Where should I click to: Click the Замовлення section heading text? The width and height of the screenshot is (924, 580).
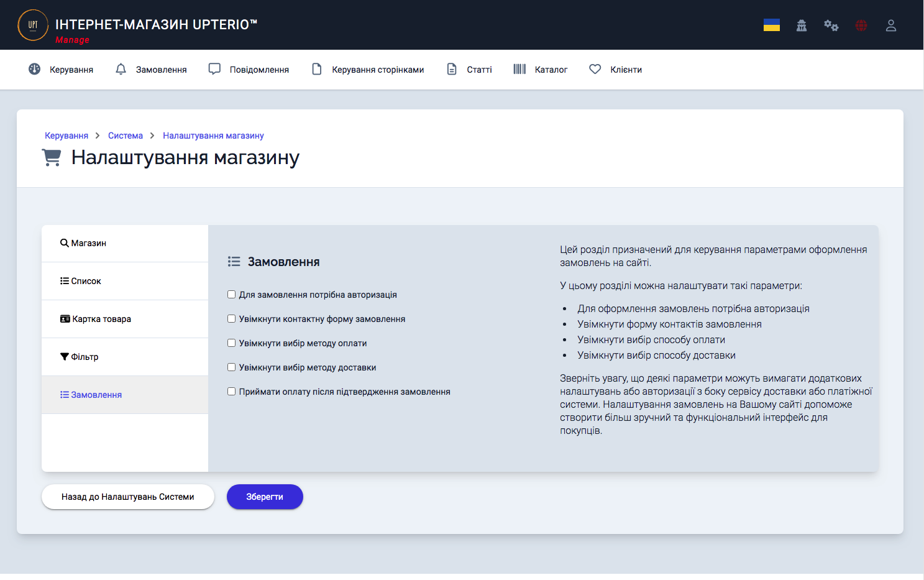click(x=283, y=262)
